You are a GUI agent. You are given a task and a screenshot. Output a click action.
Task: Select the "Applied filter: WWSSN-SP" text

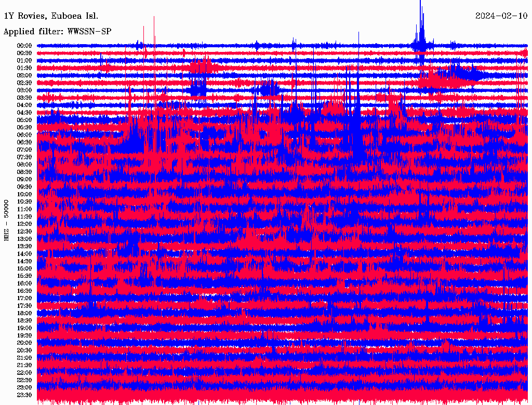tap(57, 32)
